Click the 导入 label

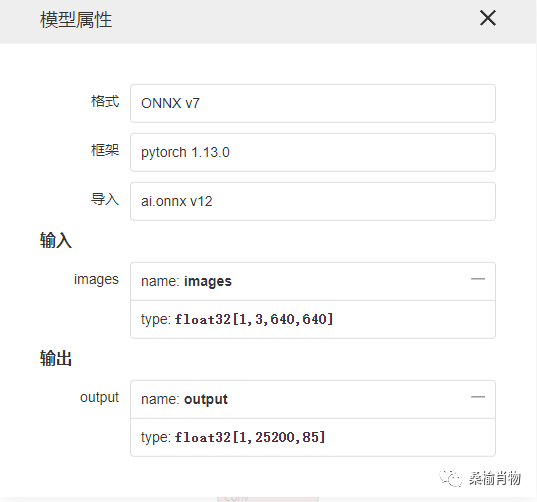tap(105, 199)
